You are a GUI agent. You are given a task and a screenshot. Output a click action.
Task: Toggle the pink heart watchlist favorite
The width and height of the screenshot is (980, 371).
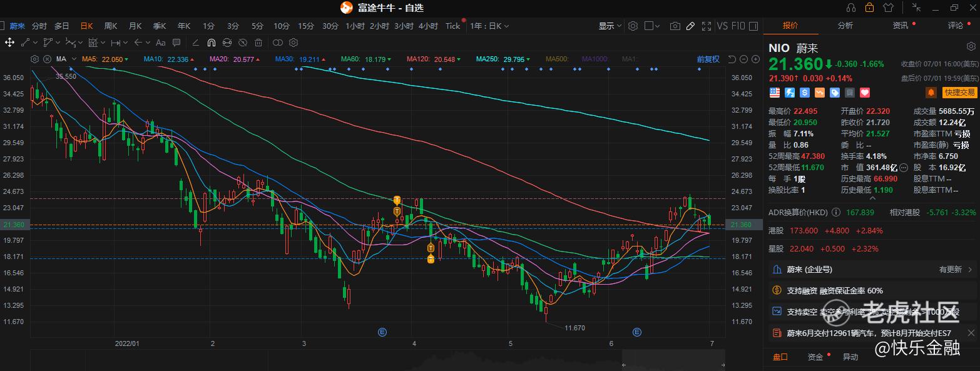tap(865, 93)
